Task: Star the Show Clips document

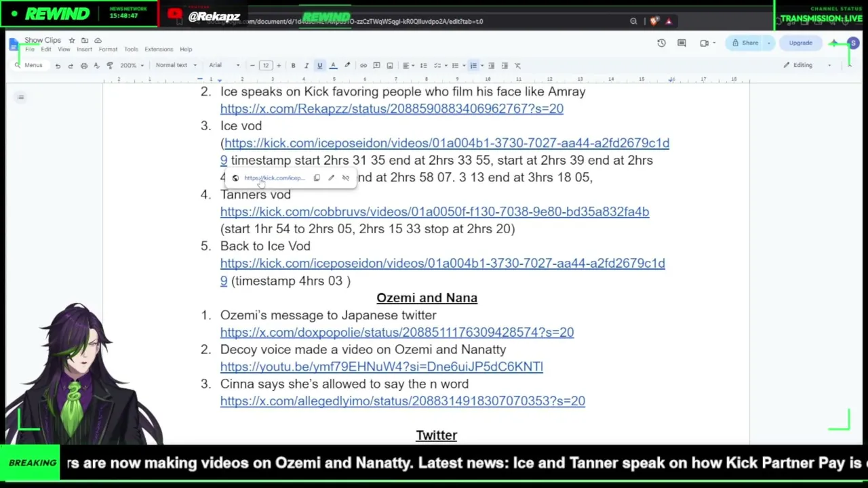Action: 72,41
